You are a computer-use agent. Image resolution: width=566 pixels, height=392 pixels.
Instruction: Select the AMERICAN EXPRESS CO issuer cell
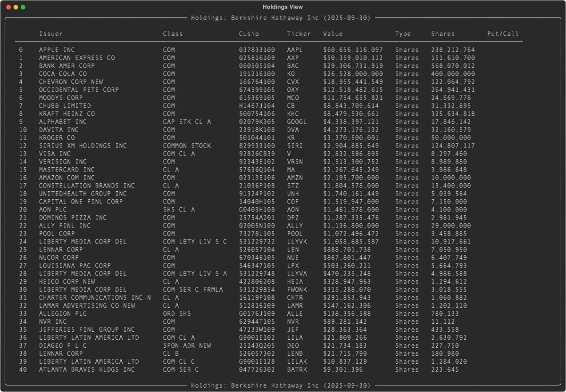click(x=77, y=58)
